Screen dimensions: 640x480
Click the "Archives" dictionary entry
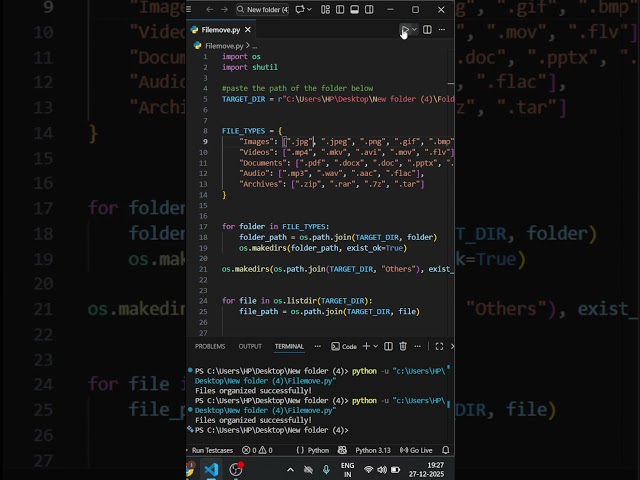(x=332, y=184)
